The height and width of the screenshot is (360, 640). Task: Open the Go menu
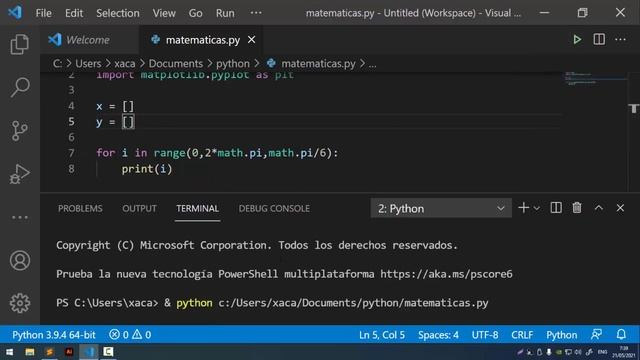coord(196,13)
